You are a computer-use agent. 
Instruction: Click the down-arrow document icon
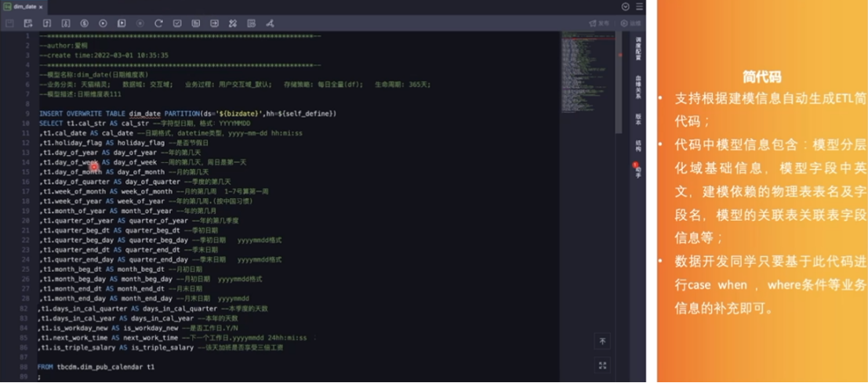[x=65, y=23]
